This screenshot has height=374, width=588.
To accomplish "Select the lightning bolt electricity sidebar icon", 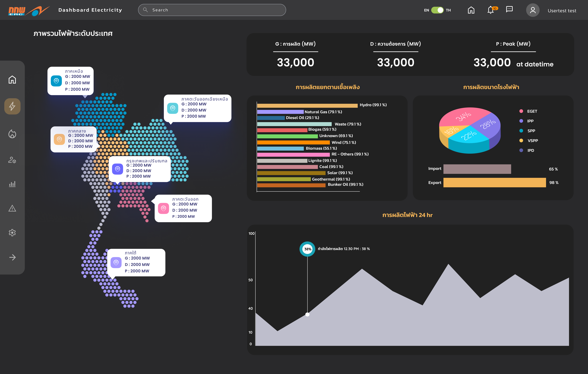I will 12,106.
